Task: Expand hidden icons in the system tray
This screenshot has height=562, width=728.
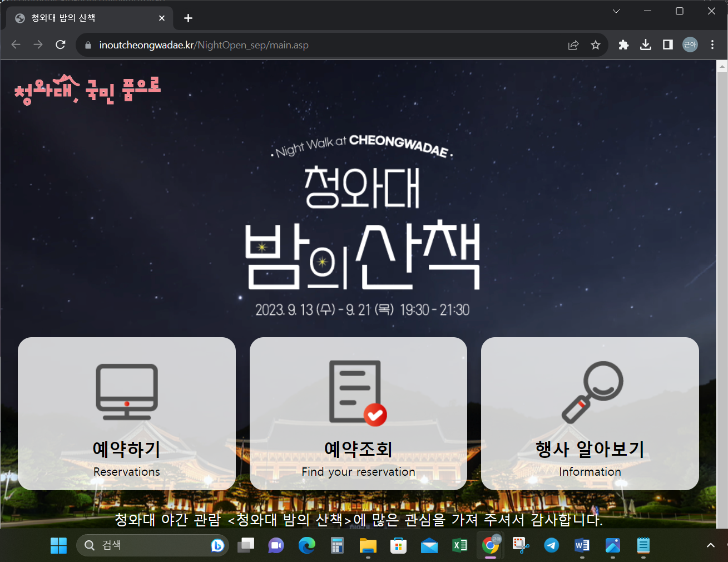Action: tap(711, 545)
